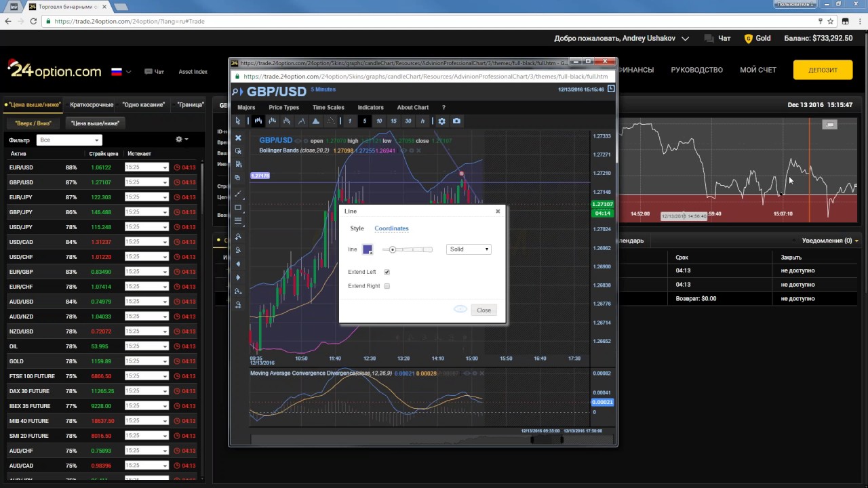This screenshot has width=868, height=488.
Task: Click the ДЕПОЗИТ deposit button
Action: point(823,70)
